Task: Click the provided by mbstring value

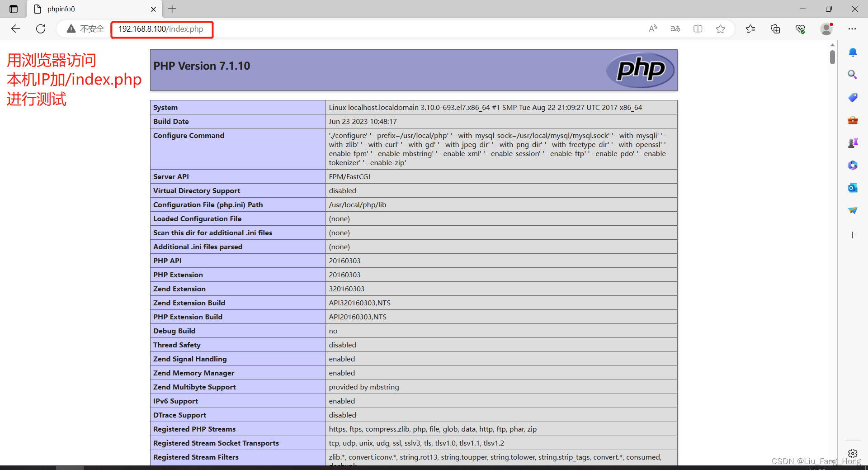Action: (364, 387)
